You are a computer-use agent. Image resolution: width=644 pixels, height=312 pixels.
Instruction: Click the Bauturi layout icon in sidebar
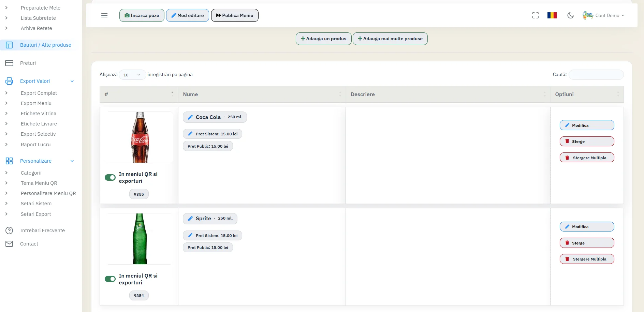click(x=9, y=45)
